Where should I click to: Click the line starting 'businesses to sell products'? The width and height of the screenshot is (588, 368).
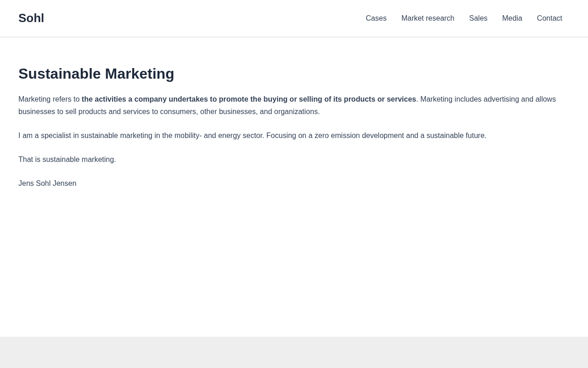click(x=92, y=112)
